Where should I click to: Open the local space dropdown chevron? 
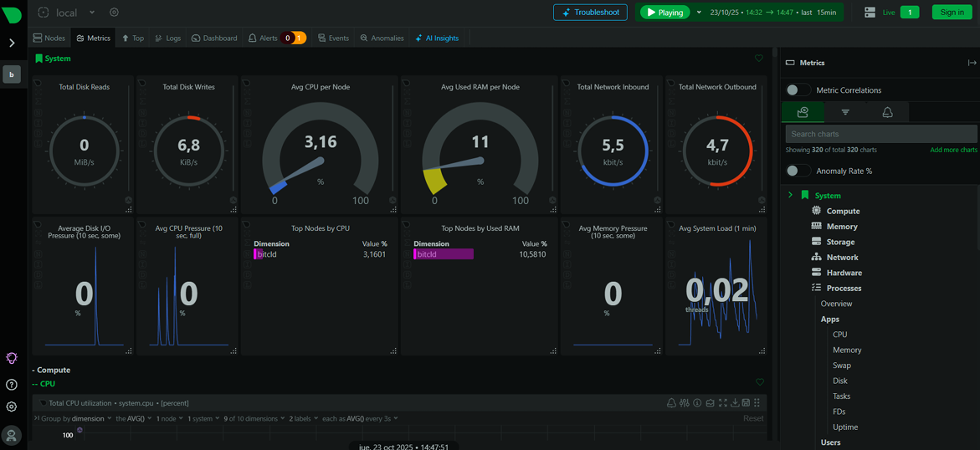(x=92, y=13)
